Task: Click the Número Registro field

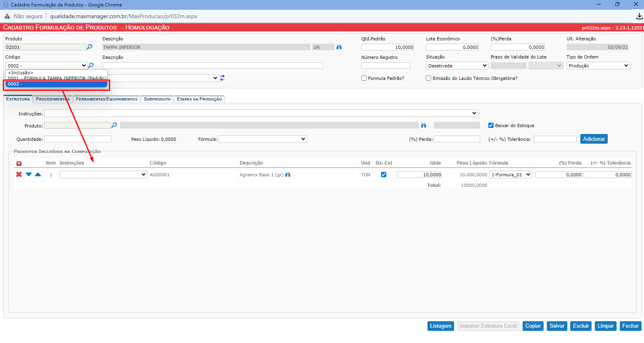Action: click(386, 65)
